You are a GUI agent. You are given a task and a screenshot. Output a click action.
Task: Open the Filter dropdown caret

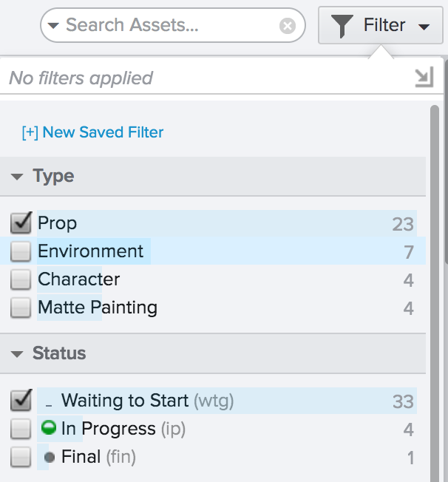coord(424,27)
